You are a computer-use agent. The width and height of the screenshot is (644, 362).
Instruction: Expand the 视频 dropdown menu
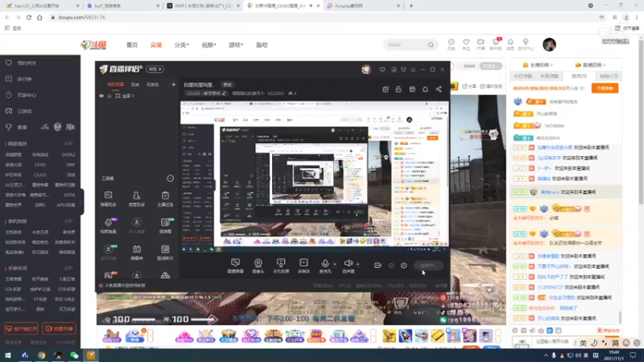(208, 45)
